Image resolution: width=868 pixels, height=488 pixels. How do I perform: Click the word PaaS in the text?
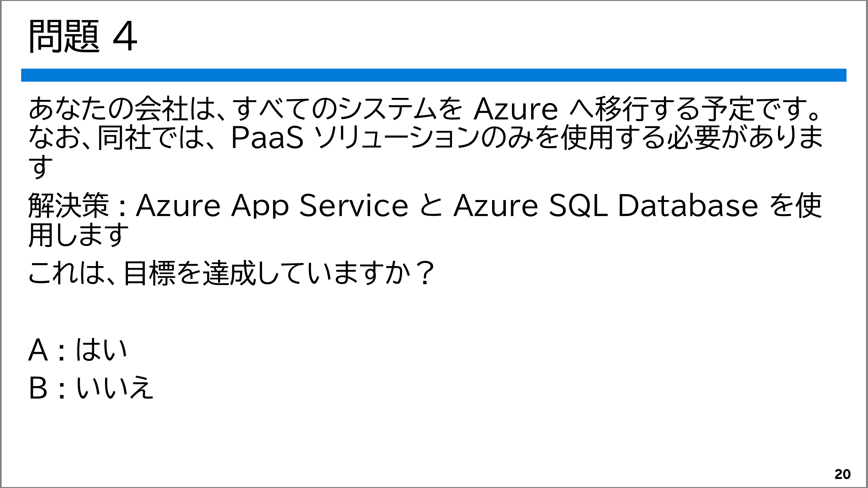[x=267, y=138]
